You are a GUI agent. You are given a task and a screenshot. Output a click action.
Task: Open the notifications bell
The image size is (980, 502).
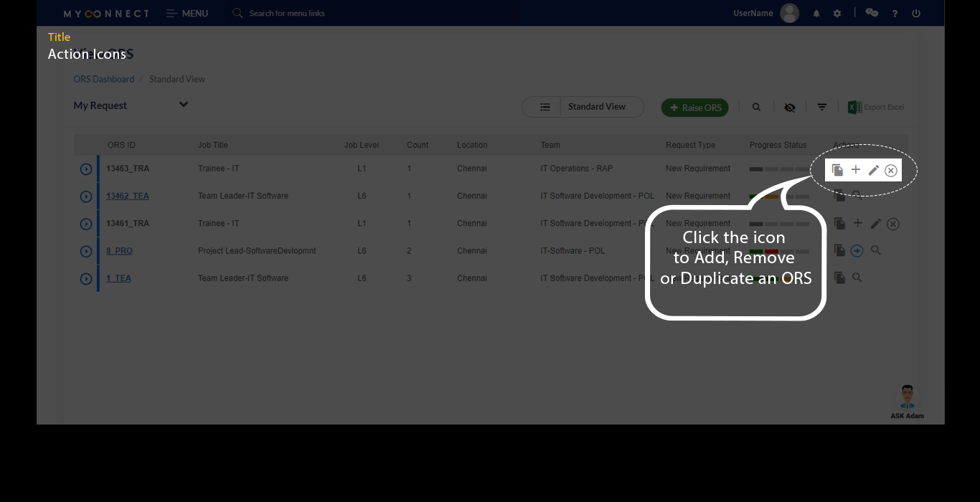tap(816, 14)
